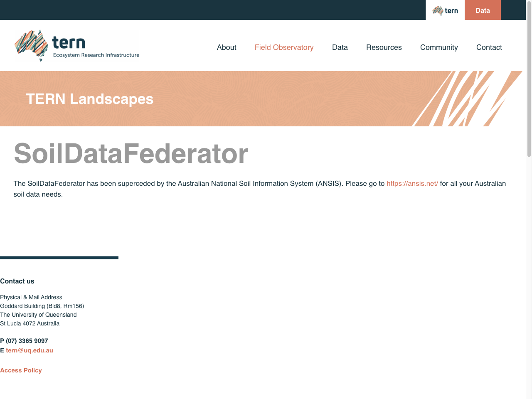532x399 pixels.
Task: Click the SoilDataFederator page title
Action: pos(131,154)
